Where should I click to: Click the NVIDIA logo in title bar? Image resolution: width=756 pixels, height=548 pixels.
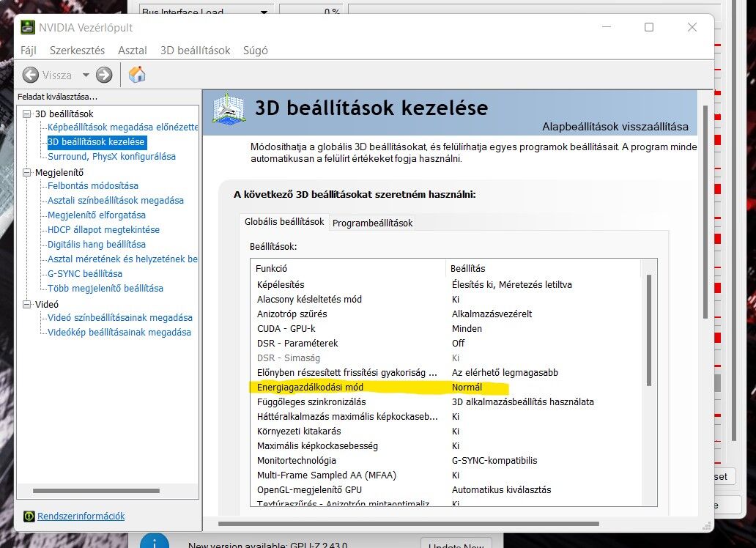point(28,28)
